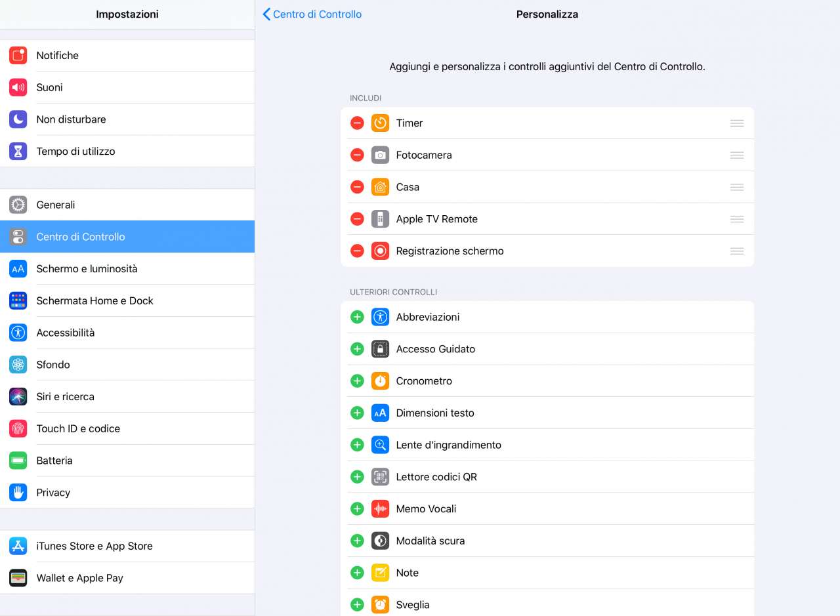Tap the Apple TV Remote icon
Image resolution: width=840 pixels, height=616 pixels.
click(380, 219)
